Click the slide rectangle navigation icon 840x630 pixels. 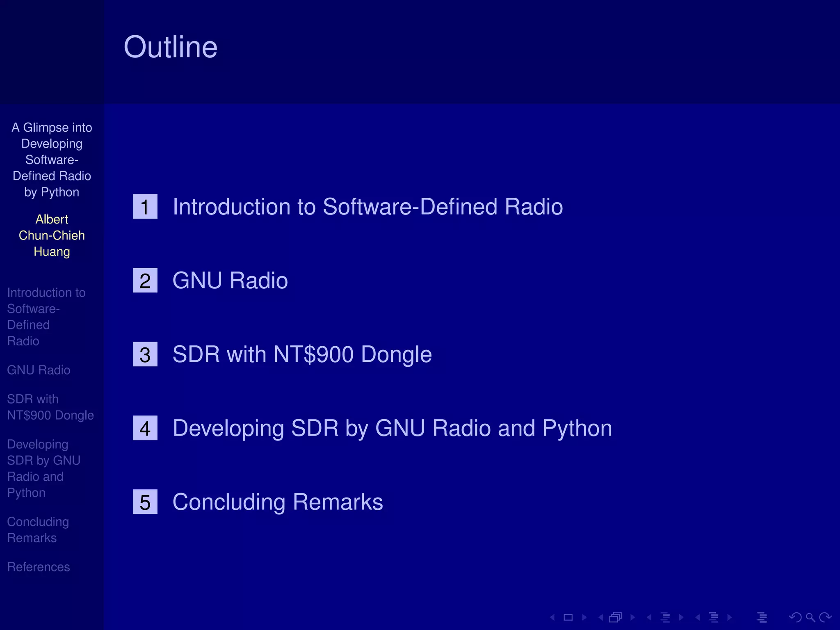[x=568, y=617]
